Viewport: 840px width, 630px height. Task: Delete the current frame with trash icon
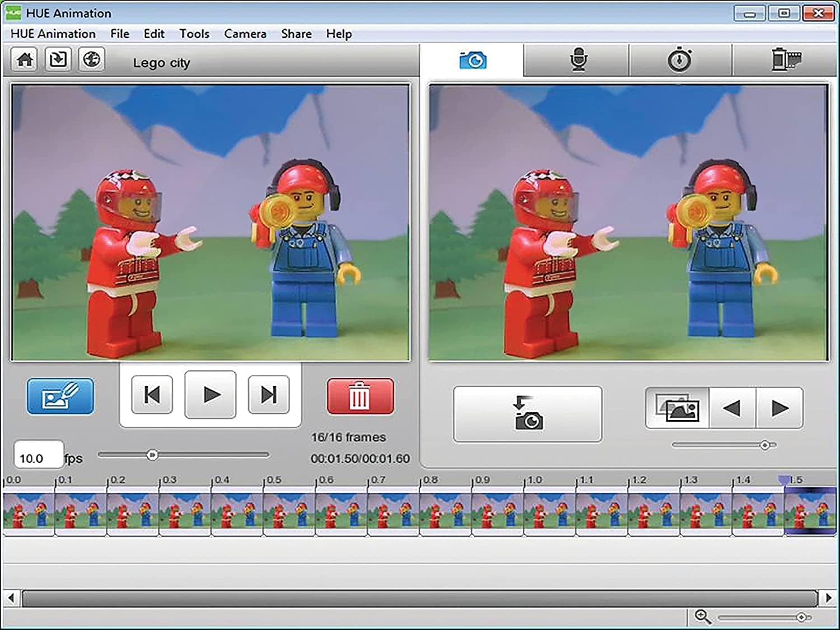[360, 395]
